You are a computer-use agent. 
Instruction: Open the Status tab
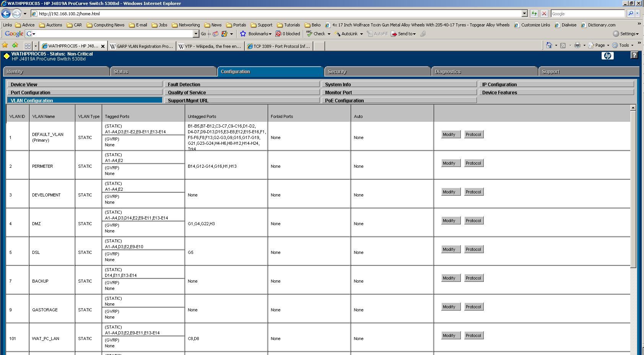163,72
